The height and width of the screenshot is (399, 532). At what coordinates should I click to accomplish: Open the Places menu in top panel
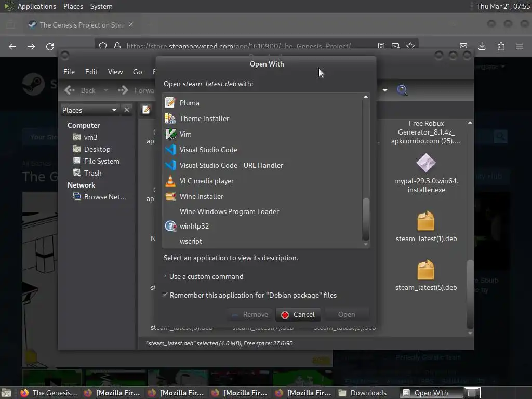(73, 6)
